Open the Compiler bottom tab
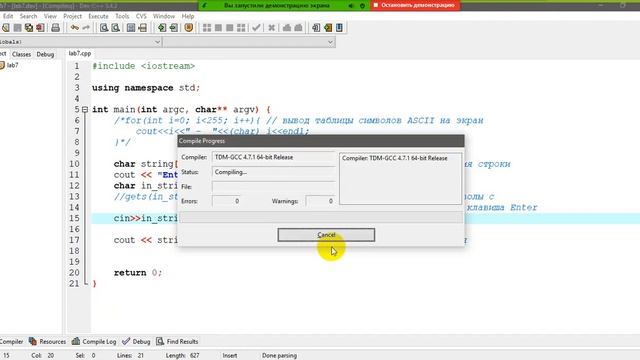640x360 pixels. 11,341
